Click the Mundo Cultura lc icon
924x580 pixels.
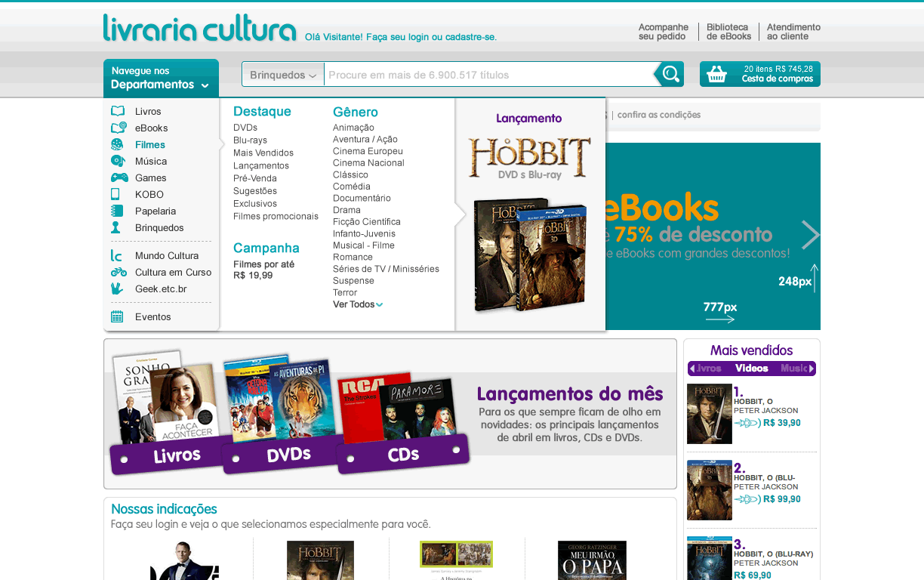point(116,255)
